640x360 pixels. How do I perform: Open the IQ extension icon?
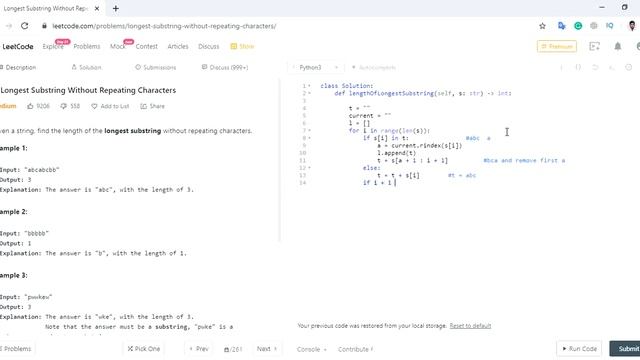609,26
